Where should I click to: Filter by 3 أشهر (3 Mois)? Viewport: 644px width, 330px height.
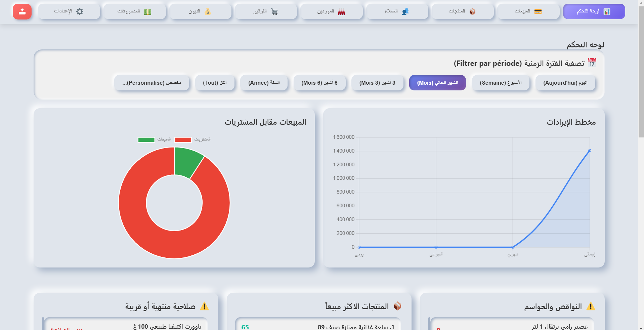377,83
